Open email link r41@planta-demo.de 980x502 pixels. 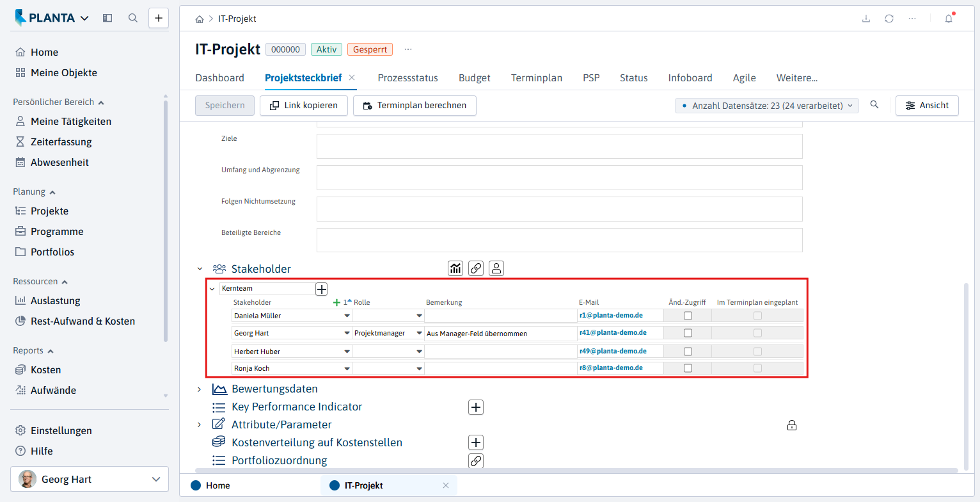pos(613,333)
